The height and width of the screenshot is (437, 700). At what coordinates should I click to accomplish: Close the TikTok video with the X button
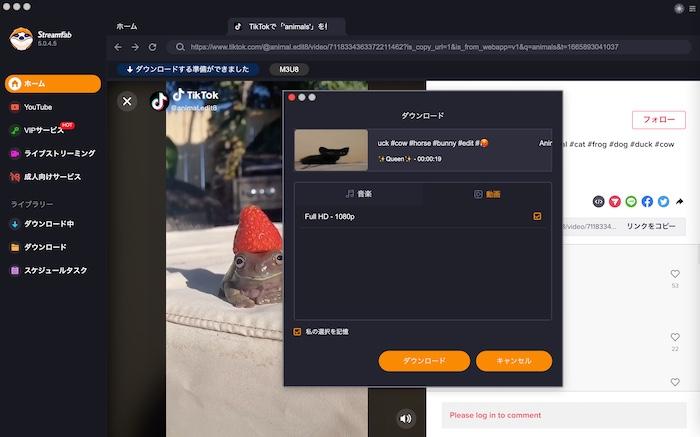tap(127, 101)
